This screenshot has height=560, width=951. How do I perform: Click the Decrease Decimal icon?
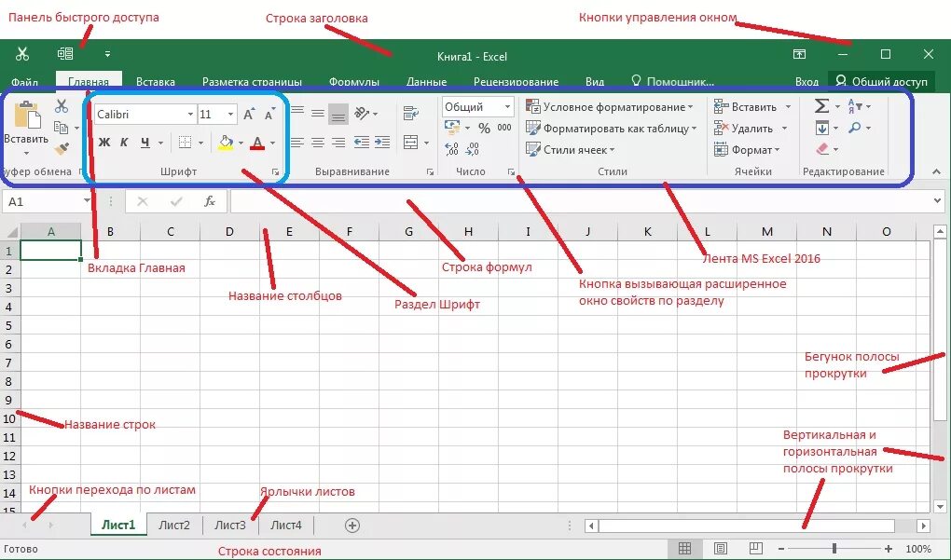point(473,148)
